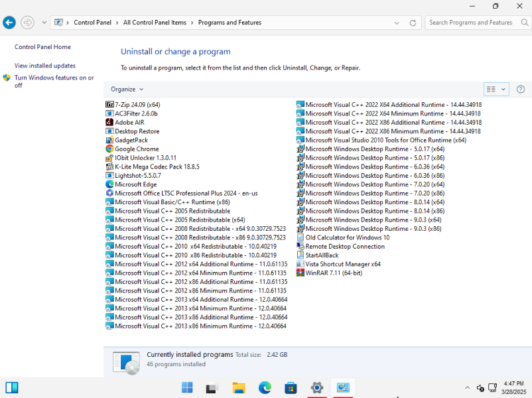532x398 pixels.
Task: Select Visual C++ 2008 Redistributable x64 entry
Action: (196, 228)
